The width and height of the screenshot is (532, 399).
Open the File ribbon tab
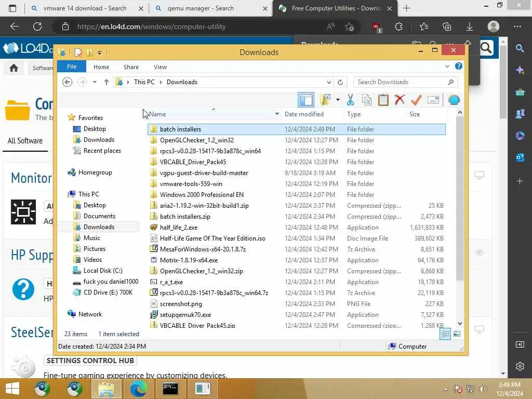click(x=72, y=66)
